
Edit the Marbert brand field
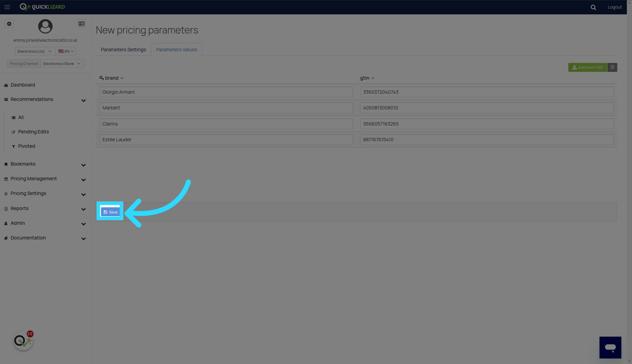[226, 108]
